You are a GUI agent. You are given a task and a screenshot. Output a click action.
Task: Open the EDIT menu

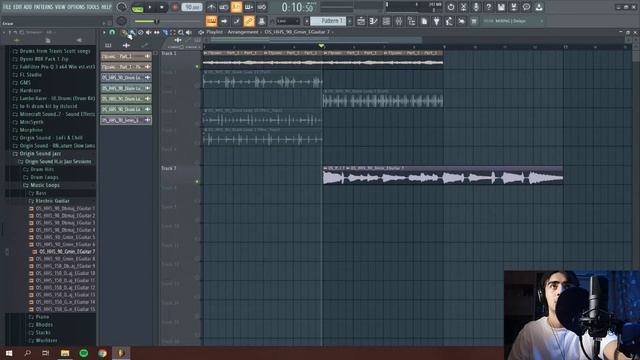[x=17, y=7]
